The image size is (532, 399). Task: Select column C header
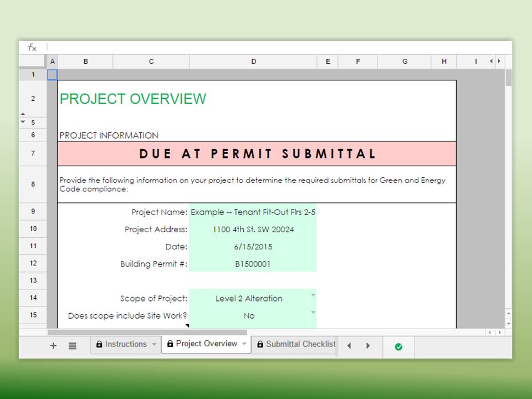pyautogui.click(x=151, y=62)
